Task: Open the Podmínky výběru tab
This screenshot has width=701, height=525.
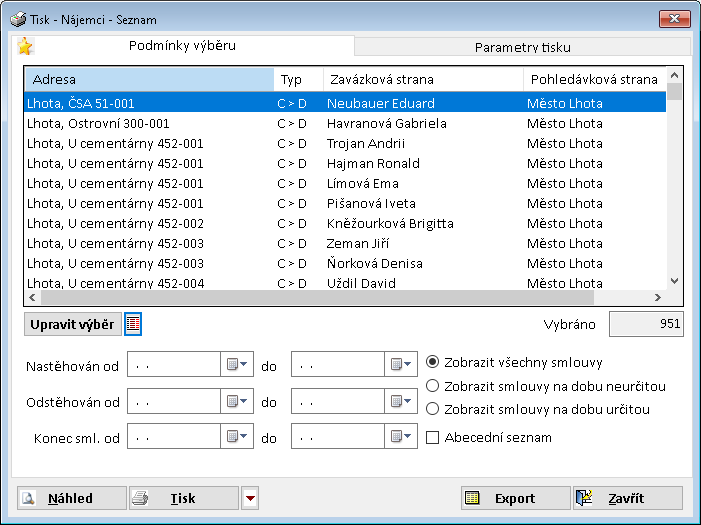Action: pos(183,45)
